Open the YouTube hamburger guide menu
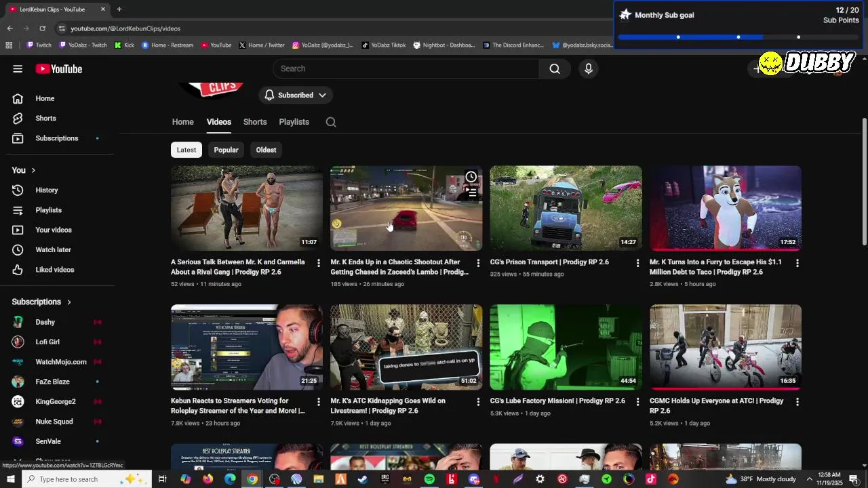 (18, 68)
